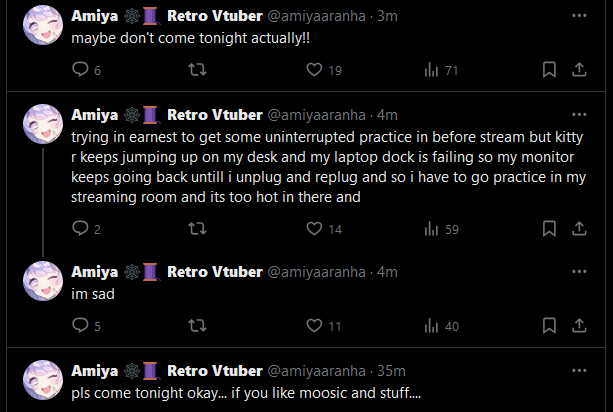Open the "pls come tonight okay" tweet text
613x412 pixels.
coord(245,394)
